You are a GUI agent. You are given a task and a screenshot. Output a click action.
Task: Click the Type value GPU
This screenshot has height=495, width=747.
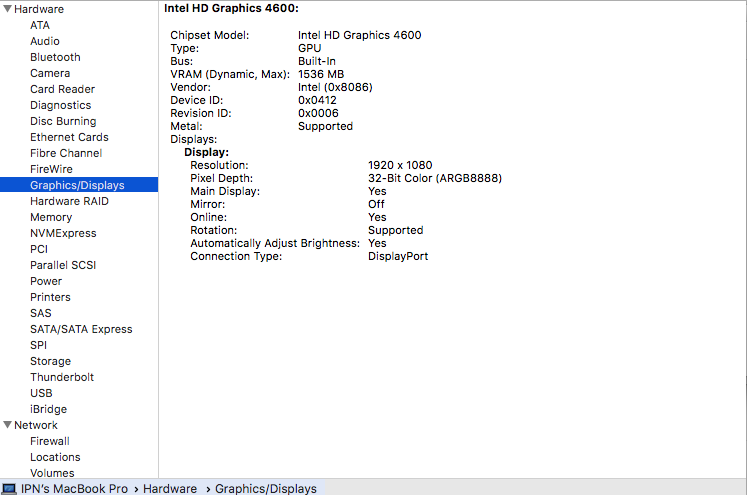click(x=309, y=48)
